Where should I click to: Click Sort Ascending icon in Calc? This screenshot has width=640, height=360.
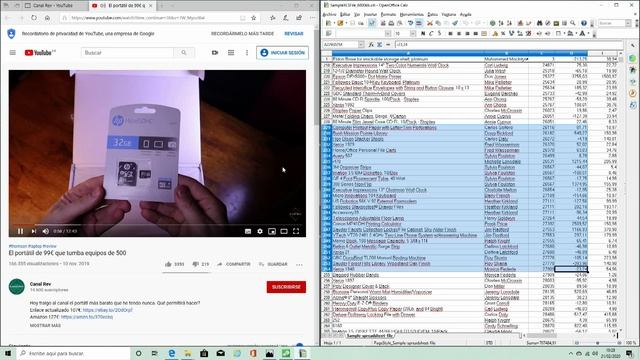(x=500, y=23)
